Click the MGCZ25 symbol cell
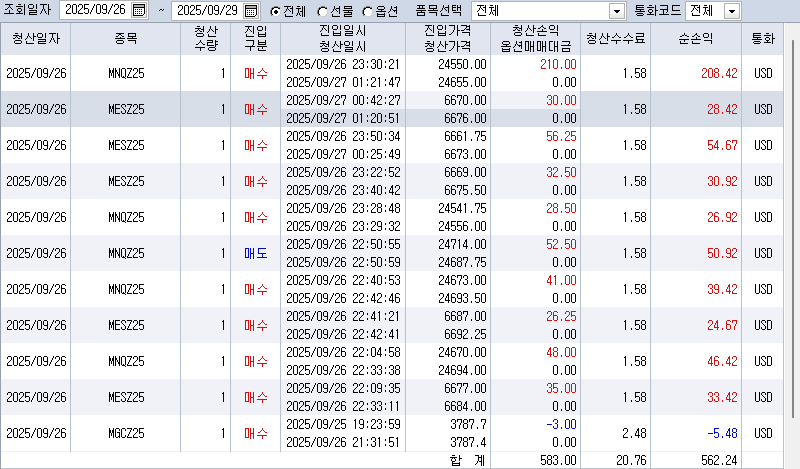 click(x=126, y=433)
